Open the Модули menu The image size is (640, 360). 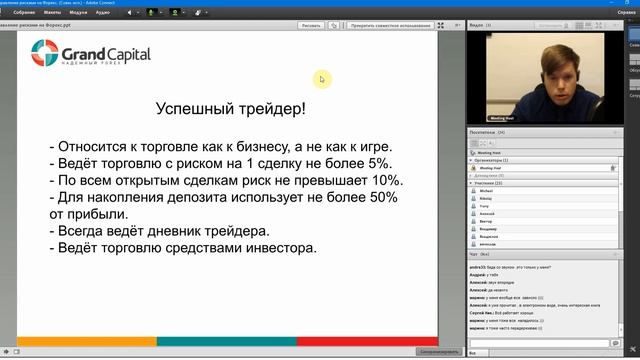78,13
